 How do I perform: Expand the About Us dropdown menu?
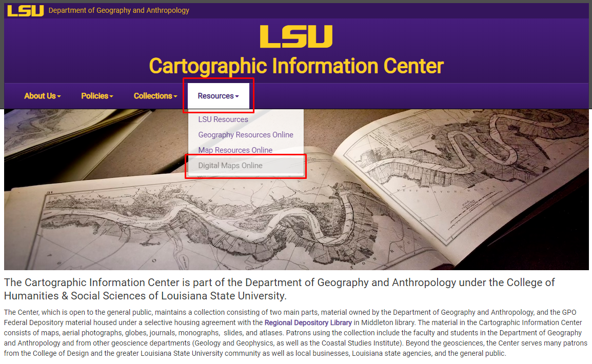pyautogui.click(x=42, y=96)
